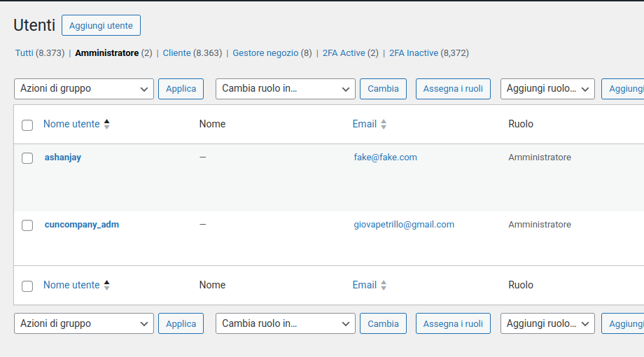The height and width of the screenshot is (357, 644).
Task: View Tutti users list
Action: pyautogui.click(x=24, y=53)
